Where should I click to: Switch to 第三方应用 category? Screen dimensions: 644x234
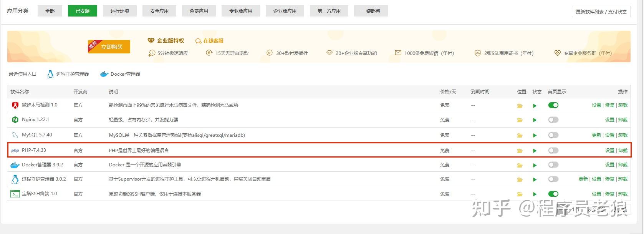point(329,11)
